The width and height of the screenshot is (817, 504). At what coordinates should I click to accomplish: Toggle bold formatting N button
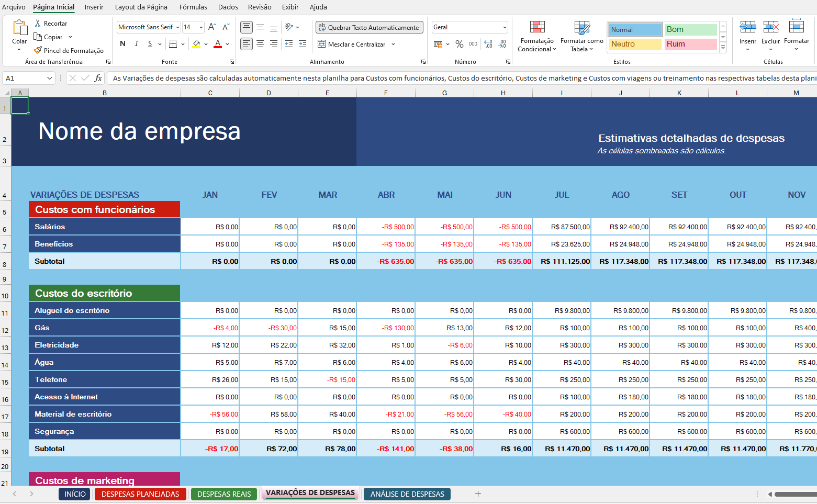click(122, 44)
